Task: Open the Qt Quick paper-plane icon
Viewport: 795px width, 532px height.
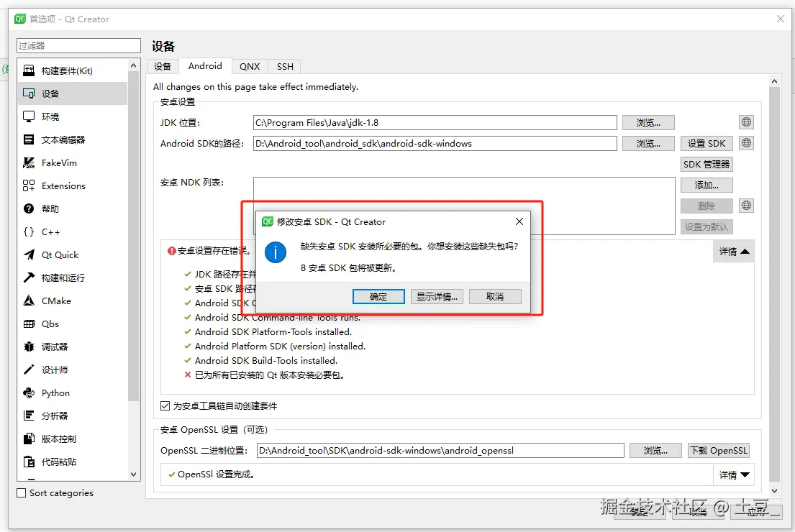Action: pyautogui.click(x=29, y=254)
